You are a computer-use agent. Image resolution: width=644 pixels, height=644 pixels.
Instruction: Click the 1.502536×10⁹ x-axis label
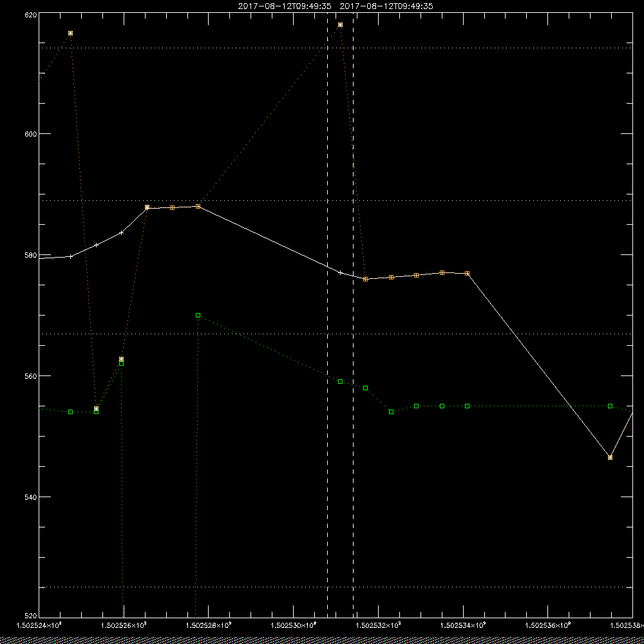(x=548, y=625)
